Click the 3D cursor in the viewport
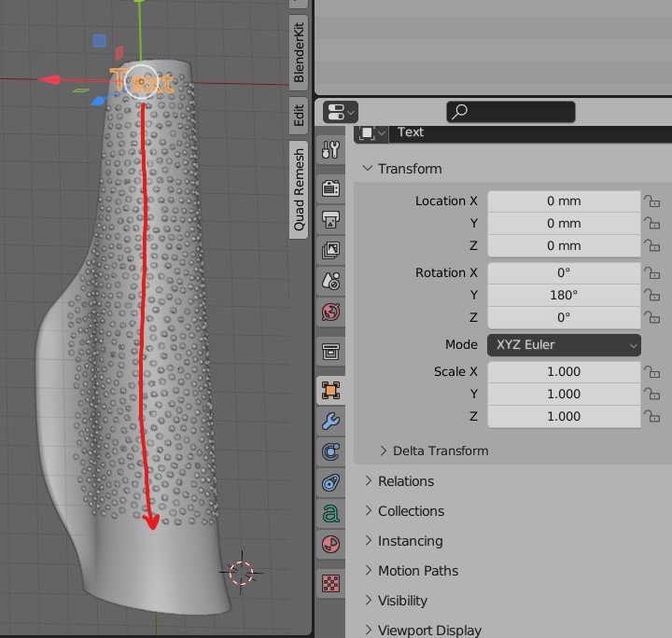 [242, 573]
